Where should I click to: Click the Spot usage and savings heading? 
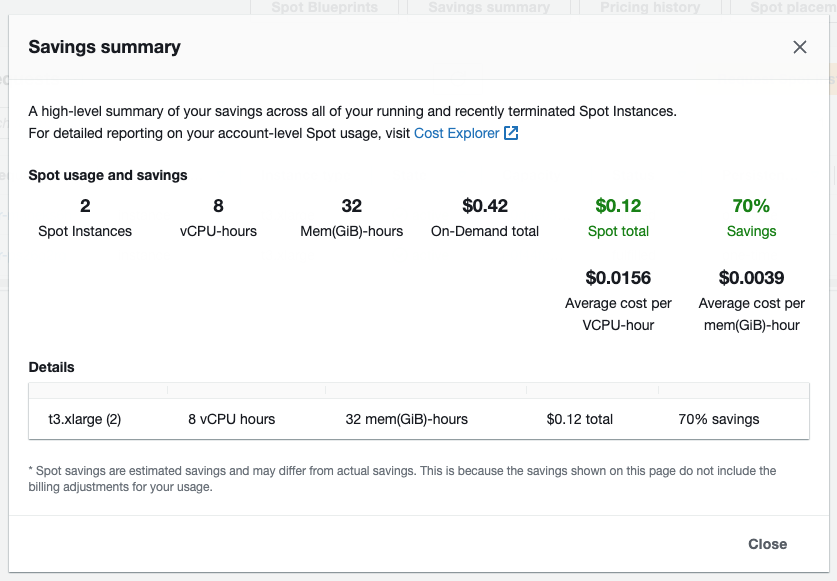click(108, 175)
